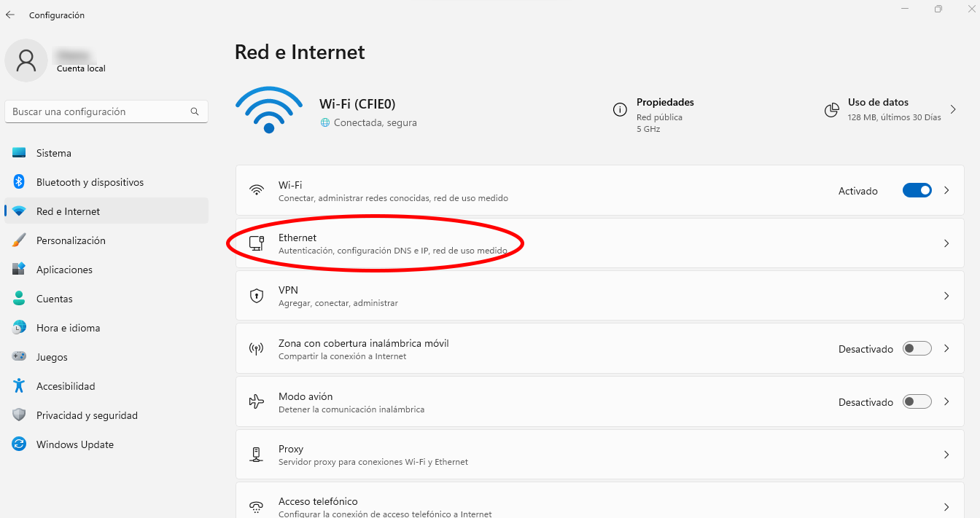Image resolution: width=980 pixels, height=518 pixels.
Task: Click the Propiedades info icon
Action: (620, 110)
